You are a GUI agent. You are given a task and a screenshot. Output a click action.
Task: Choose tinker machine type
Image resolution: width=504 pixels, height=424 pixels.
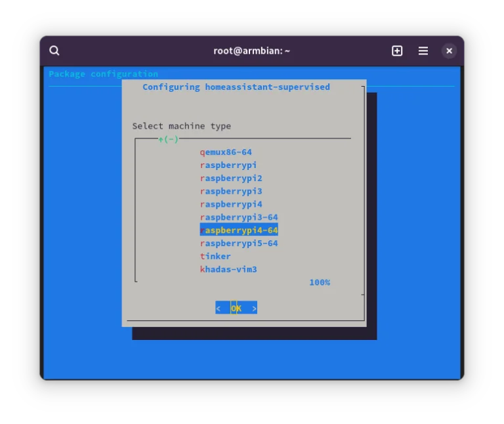[x=215, y=256]
